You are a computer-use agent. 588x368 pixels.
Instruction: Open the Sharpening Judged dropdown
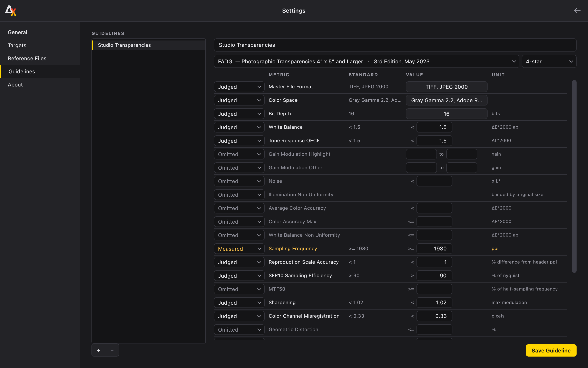(239, 303)
